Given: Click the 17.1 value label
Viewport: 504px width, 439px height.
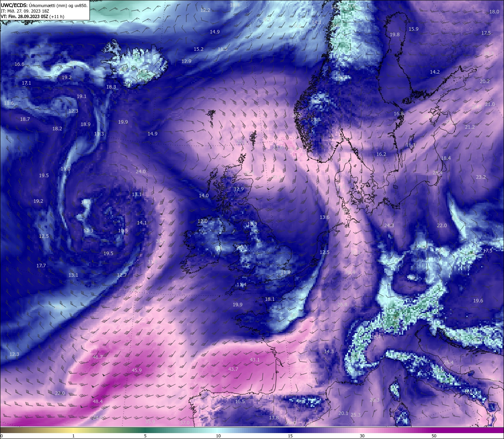Looking at the screenshot, I should pyautogui.click(x=26, y=83).
